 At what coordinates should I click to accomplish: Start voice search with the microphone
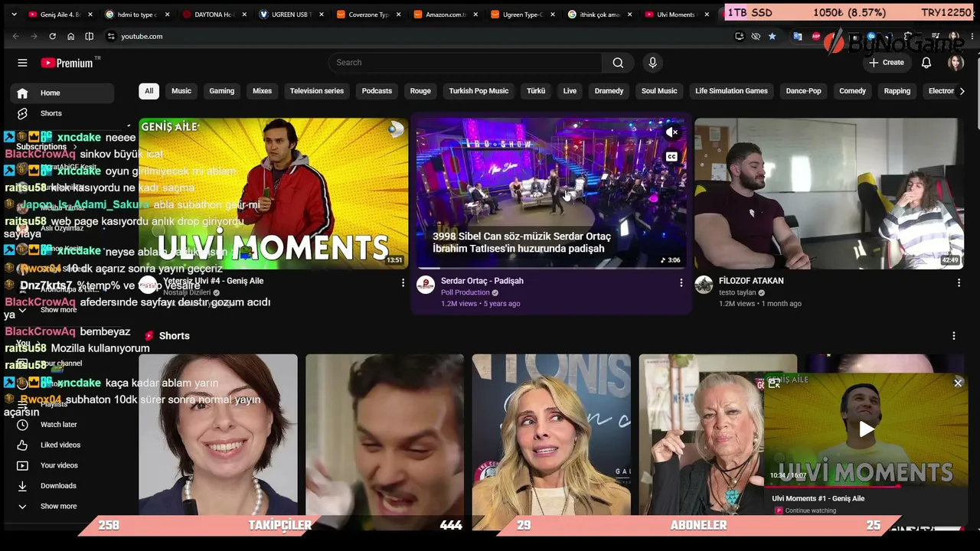652,63
